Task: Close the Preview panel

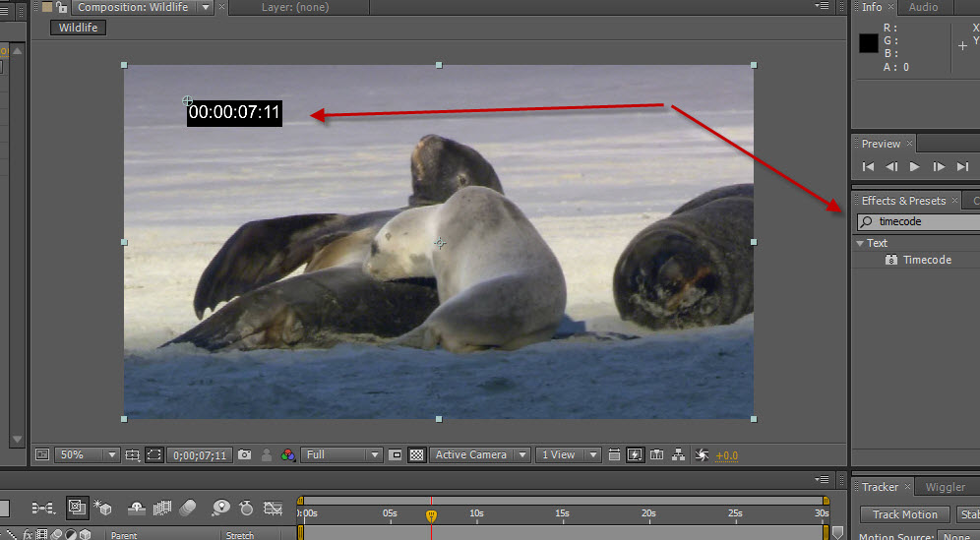Action: click(x=910, y=144)
